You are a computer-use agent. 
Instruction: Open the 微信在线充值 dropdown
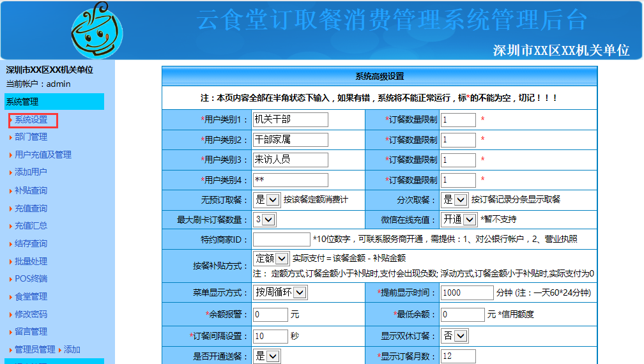click(x=459, y=220)
